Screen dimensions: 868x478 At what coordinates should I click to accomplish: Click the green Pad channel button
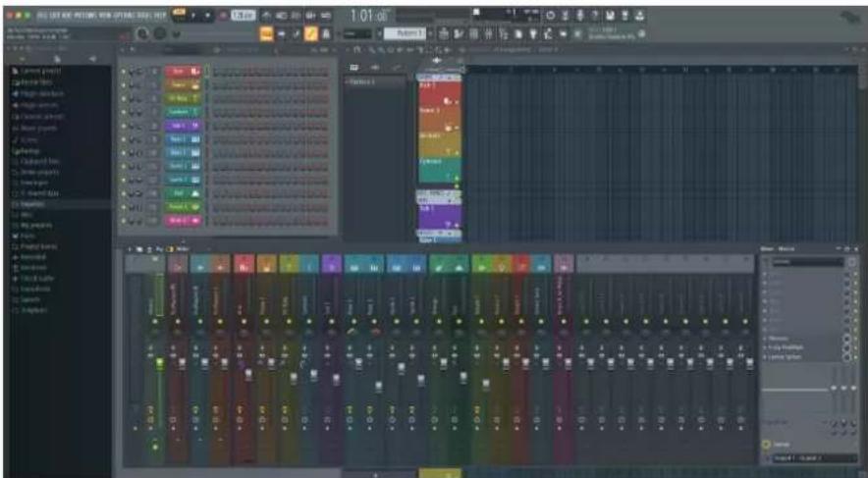(184, 193)
